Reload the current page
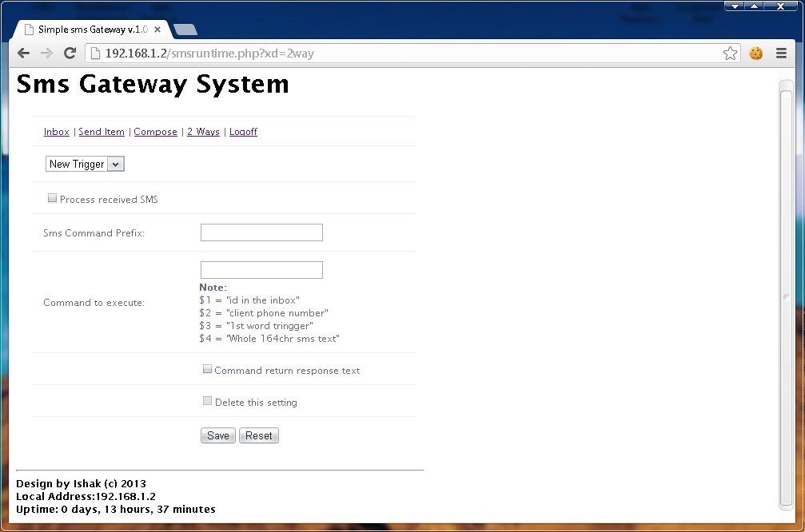Screen dimensions: 805x532 coord(70,53)
